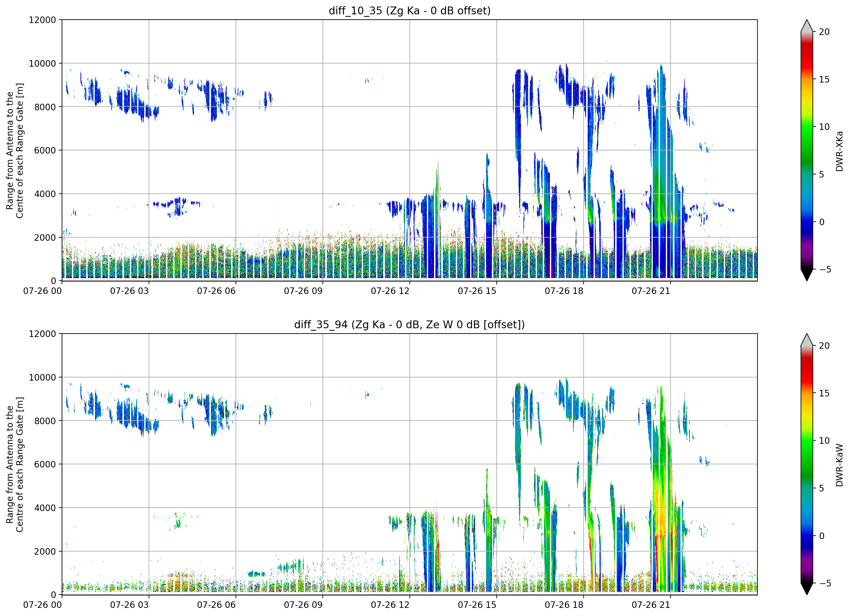Click the y-axis range label of diff_35_94 plot

[x=15, y=465]
